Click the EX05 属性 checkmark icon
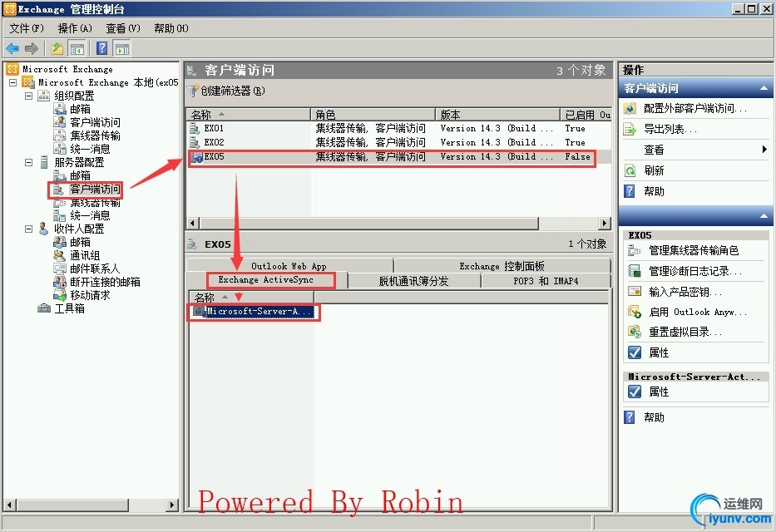Image resolution: width=776 pixels, height=532 pixels. pos(635,352)
